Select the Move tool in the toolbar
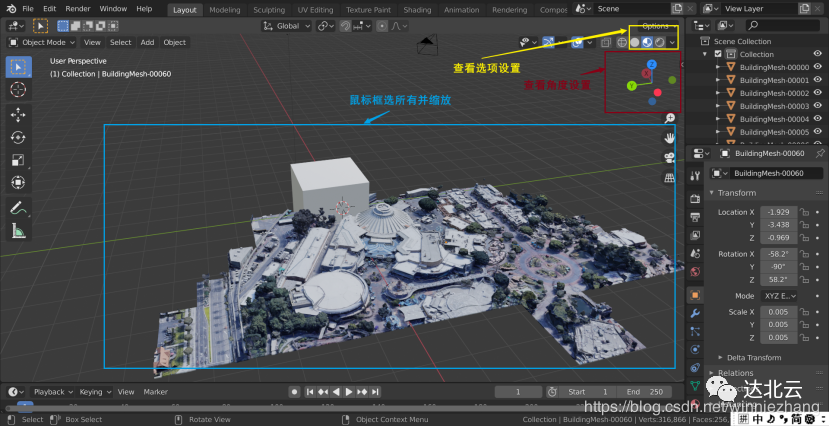 tap(18, 115)
